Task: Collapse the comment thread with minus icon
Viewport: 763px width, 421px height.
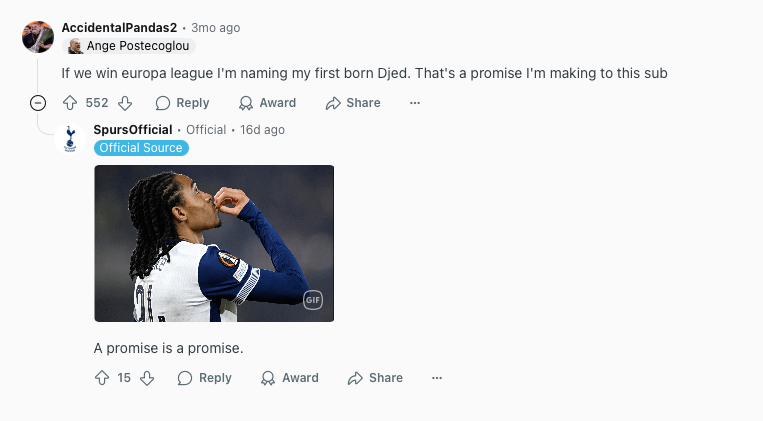Action: (x=38, y=103)
